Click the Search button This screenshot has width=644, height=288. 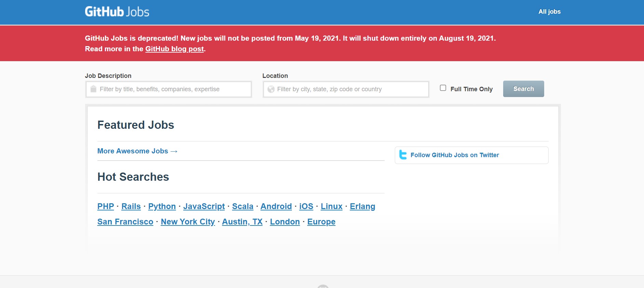(x=523, y=89)
